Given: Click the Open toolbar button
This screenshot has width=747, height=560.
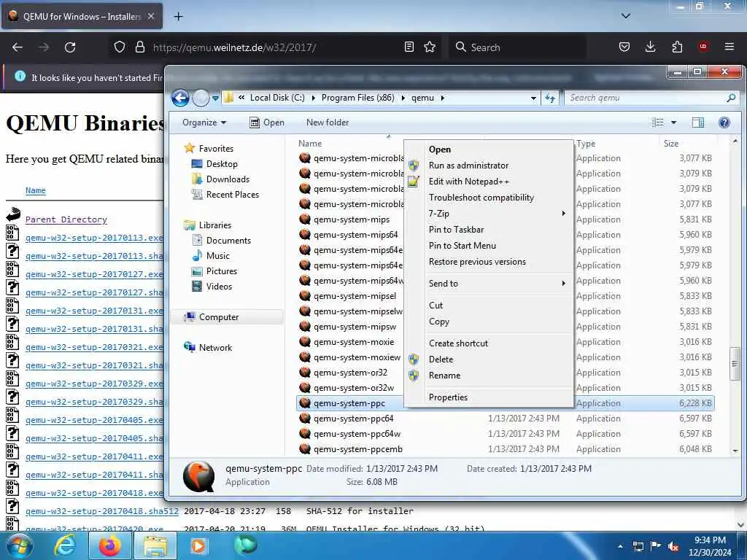Looking at the screenshot, I should click(267, 122).
